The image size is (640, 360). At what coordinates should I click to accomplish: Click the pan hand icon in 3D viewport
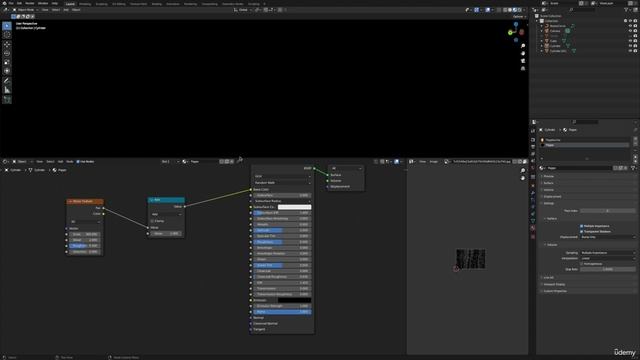click(523, 53)
